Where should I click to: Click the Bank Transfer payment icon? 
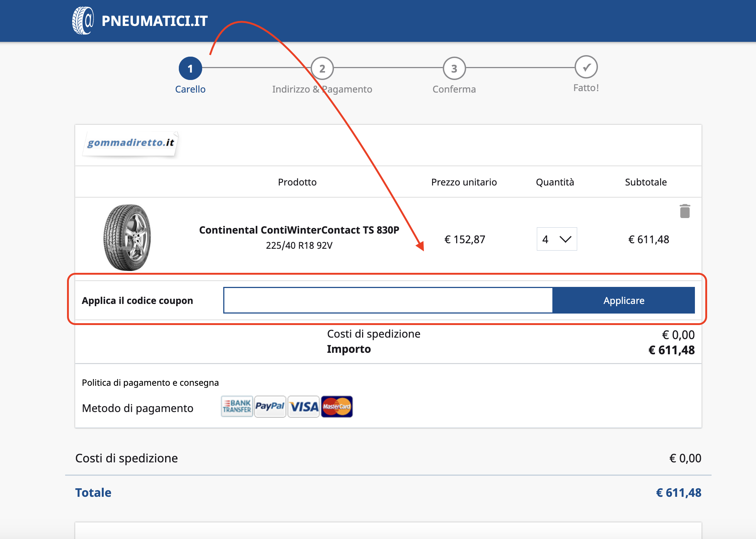[237, 406]
